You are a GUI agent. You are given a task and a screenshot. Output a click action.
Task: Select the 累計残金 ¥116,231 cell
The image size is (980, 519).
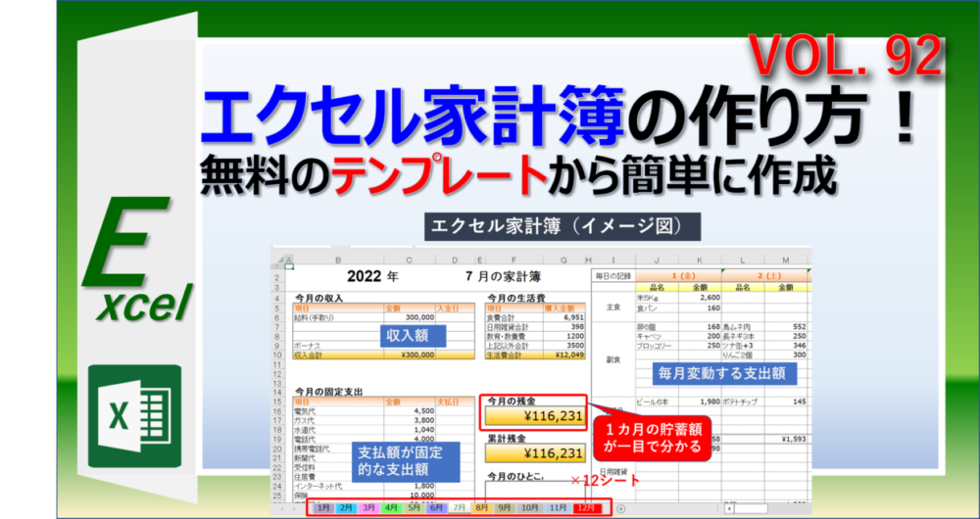coord(534,453)
